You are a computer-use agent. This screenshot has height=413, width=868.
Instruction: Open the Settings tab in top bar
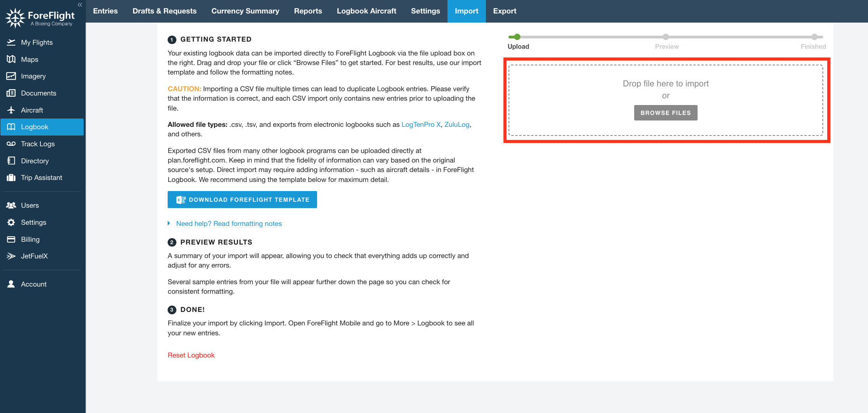425,11
